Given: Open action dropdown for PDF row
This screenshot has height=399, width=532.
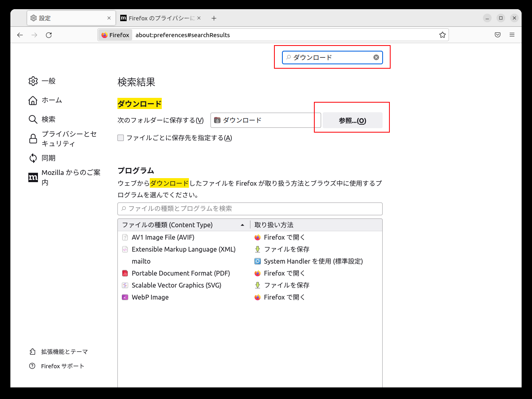Looking at the screenshot, I should click(x=316, y=273).
